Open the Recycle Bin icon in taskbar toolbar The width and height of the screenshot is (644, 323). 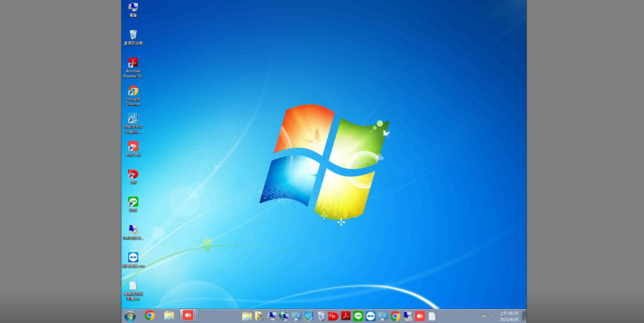click(x=321, y=316)
